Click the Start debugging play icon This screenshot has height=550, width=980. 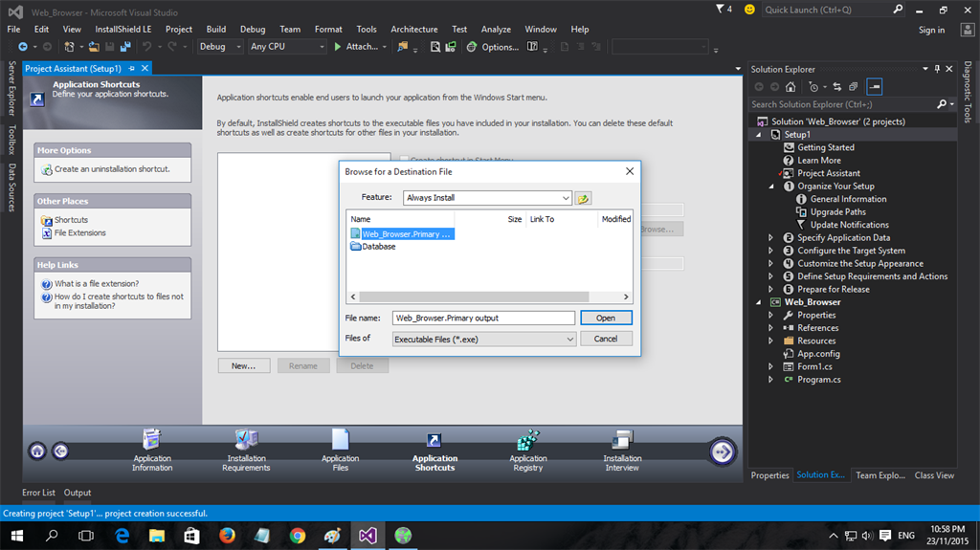pos(338,46)
